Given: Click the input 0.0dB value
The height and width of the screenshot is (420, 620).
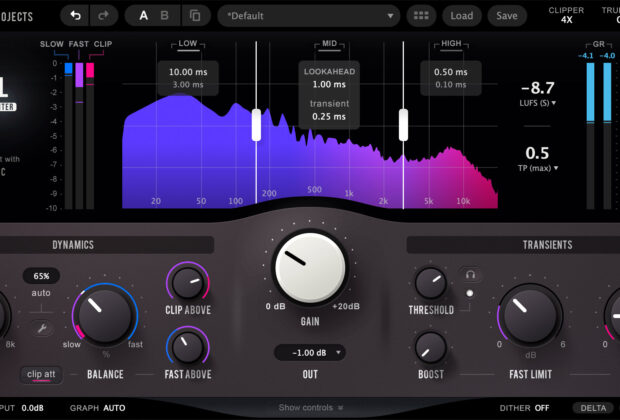Looking at the screenshot, I should [32, 408].
